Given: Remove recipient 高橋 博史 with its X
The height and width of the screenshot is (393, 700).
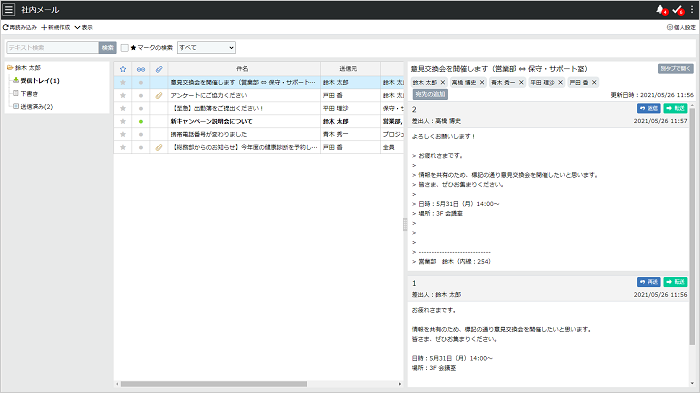Looking at the screenshot, I should point(482,82).
